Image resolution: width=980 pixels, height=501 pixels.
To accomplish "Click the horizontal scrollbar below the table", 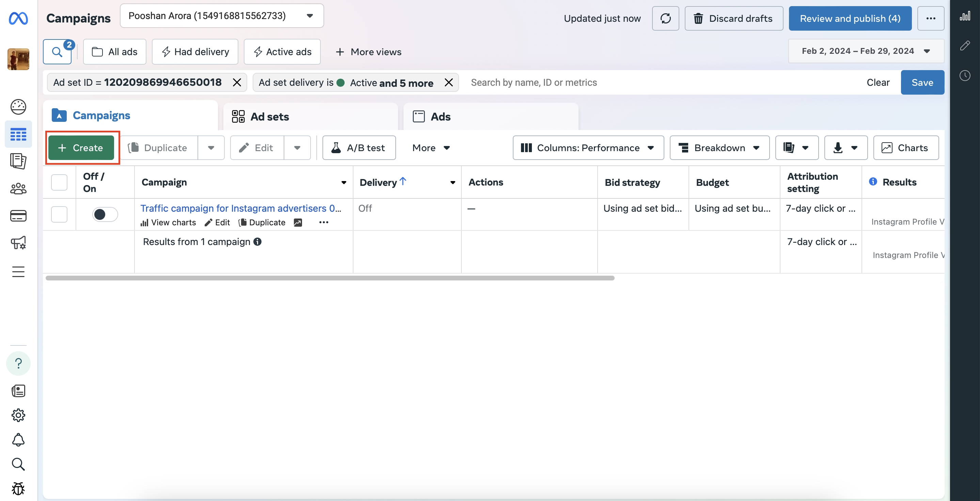I will pos(330,278).
